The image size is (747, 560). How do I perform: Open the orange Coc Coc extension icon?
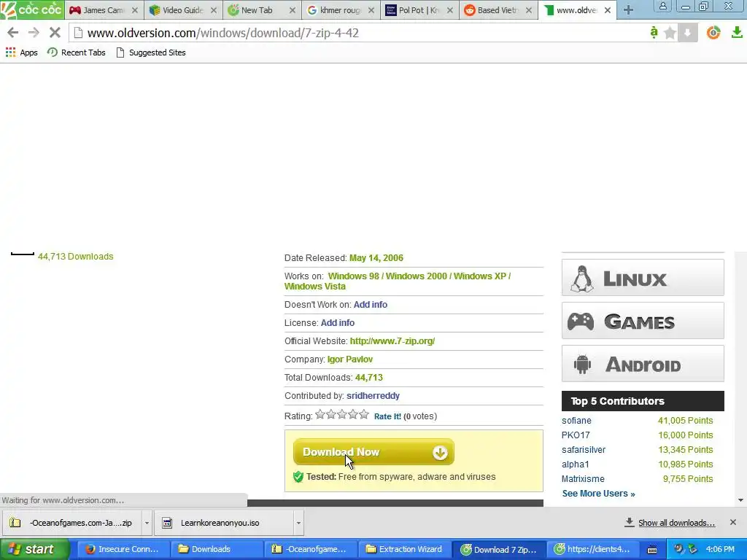pyautogui.click(x=713, y=33)
